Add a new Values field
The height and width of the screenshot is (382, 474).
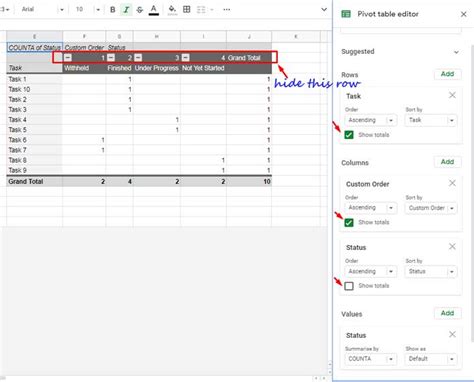point(447,313)
